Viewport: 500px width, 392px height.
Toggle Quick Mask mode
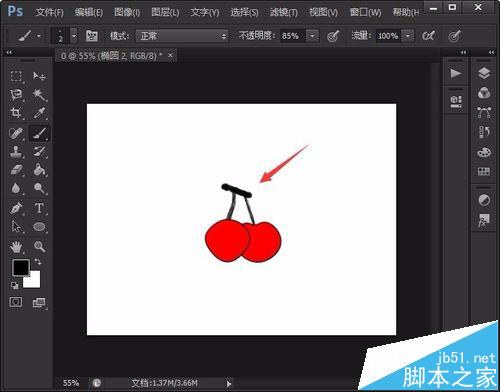pyautogui.click(x=16, y=302)
